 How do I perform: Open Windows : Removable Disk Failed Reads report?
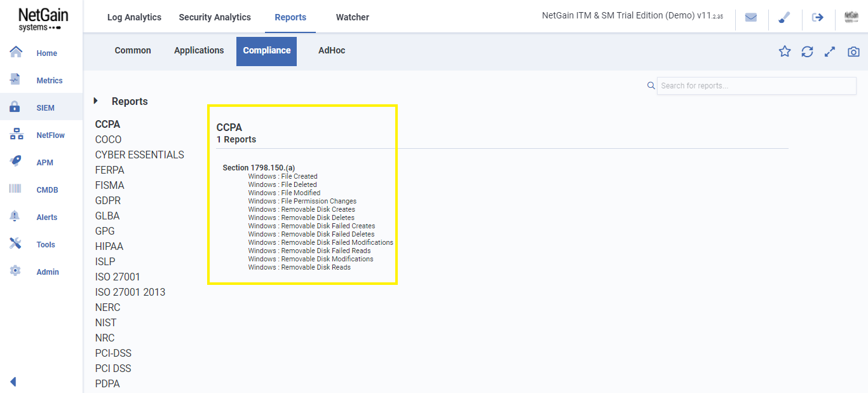click(x=309, y=251)
